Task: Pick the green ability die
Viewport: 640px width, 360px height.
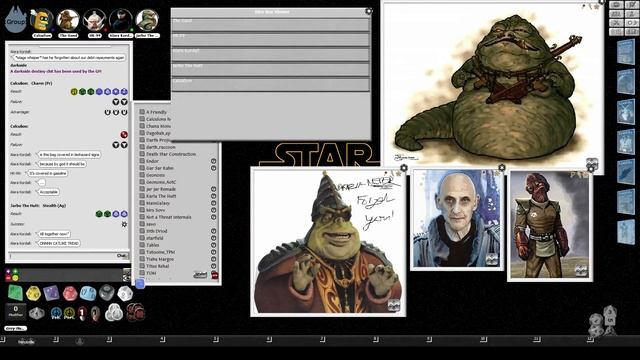Action: click(x=16, y=293)
